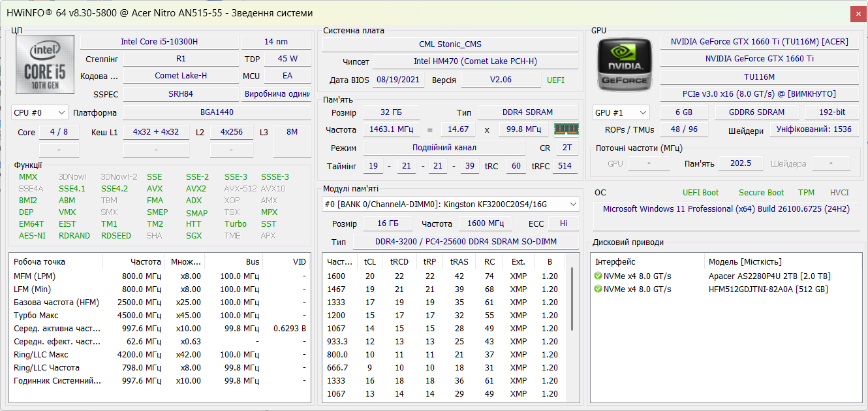Click the Microsoft Windows 11 Professional field
868x411 pixels.
pyautogui.click(x=726, y=209)
